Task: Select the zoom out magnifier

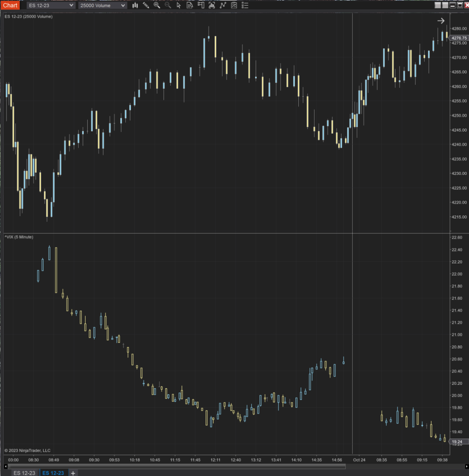Action: point(168,5)
